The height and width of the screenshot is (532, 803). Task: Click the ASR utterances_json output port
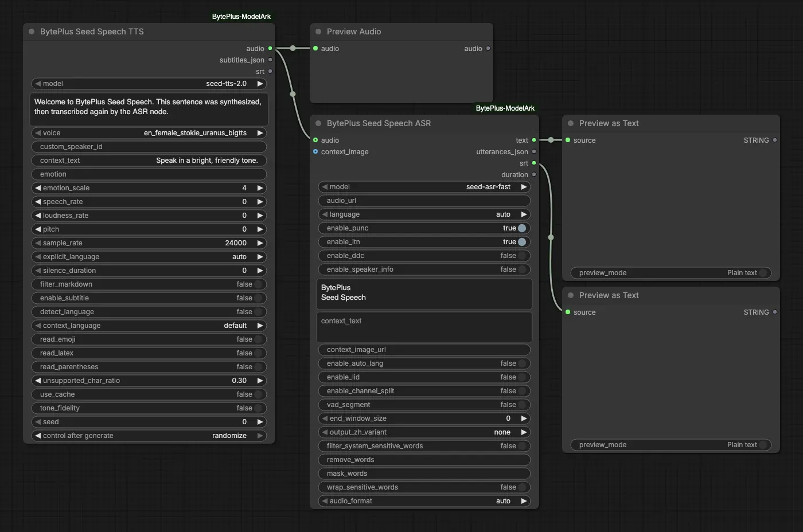pyautogui.click(x=534, y=152)
